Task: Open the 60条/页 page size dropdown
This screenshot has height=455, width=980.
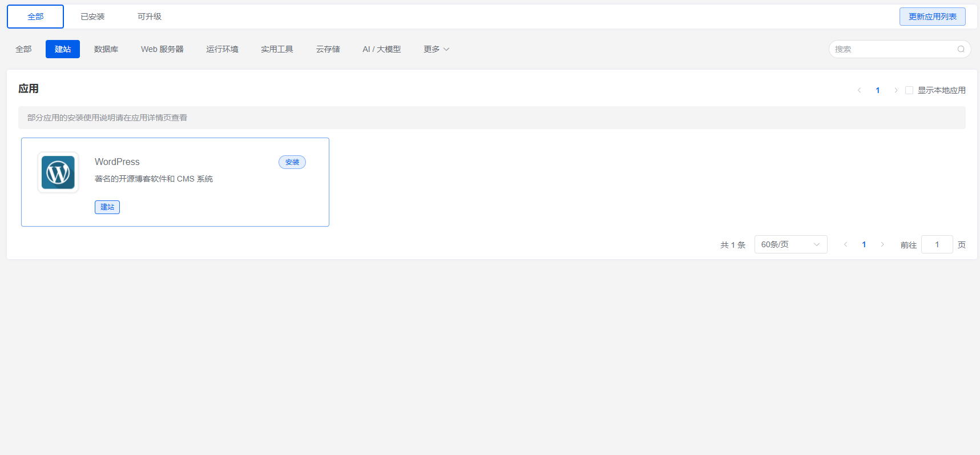Action: click(x=791, y=244)
